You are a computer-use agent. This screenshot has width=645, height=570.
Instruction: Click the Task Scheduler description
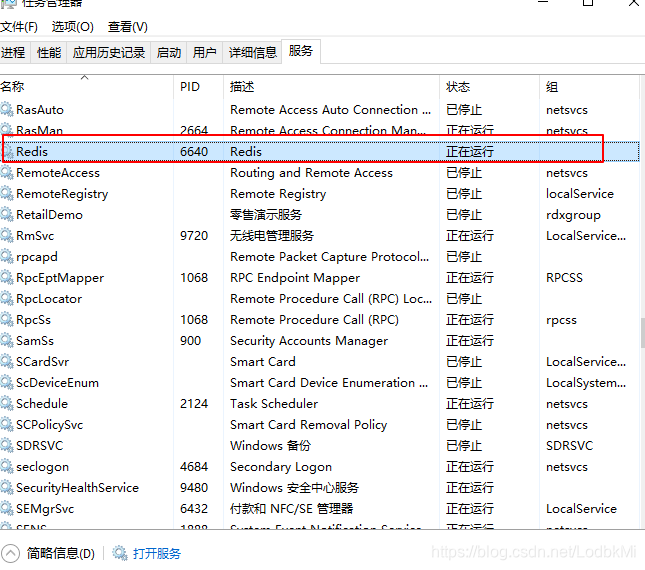(x=274, y=403)
